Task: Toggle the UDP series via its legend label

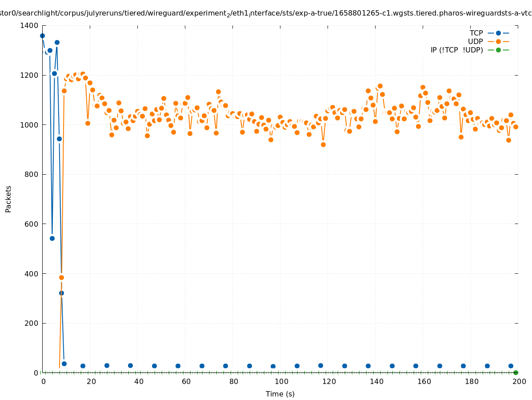Action: 475,41
